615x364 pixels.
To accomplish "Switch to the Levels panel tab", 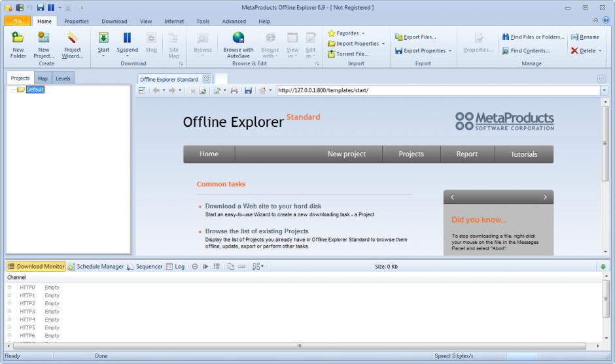I will point(63,78).
